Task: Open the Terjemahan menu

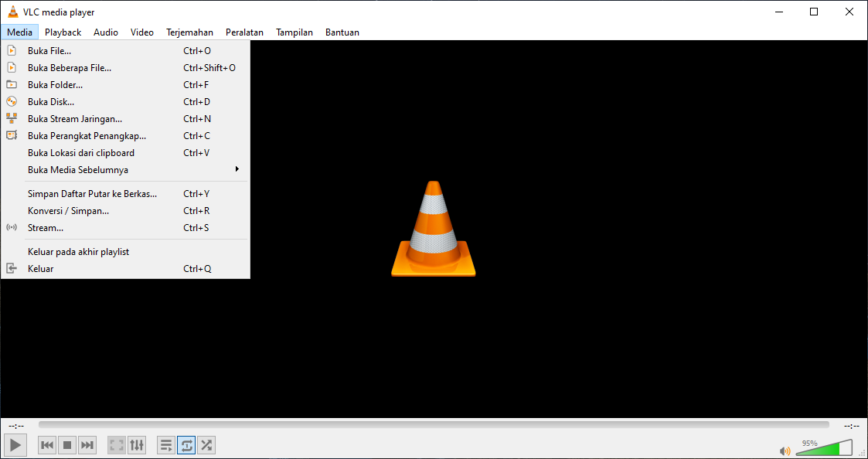Action: (189, 32)
